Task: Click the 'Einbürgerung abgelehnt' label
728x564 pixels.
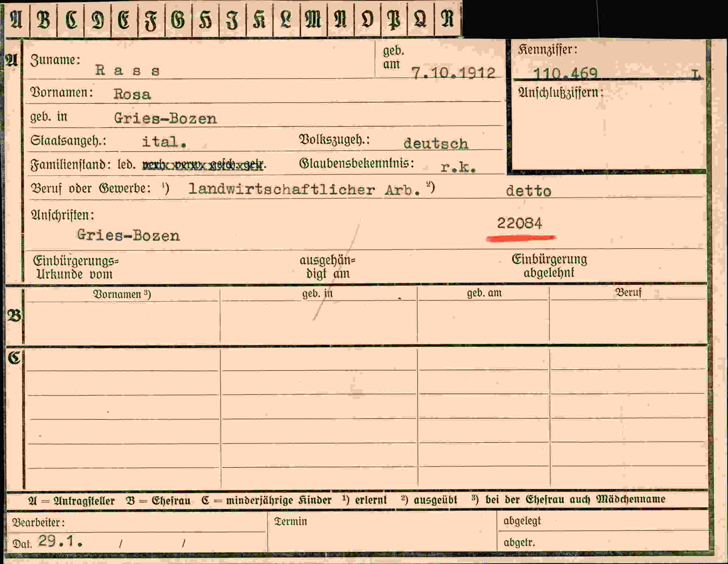Action: (549, 266)
